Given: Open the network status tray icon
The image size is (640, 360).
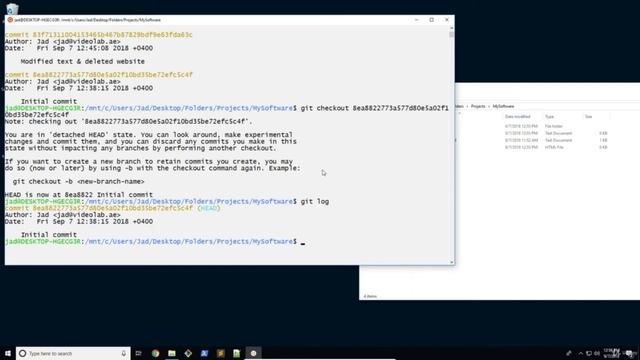Looking at the screenshot, I should click(589, 353).
